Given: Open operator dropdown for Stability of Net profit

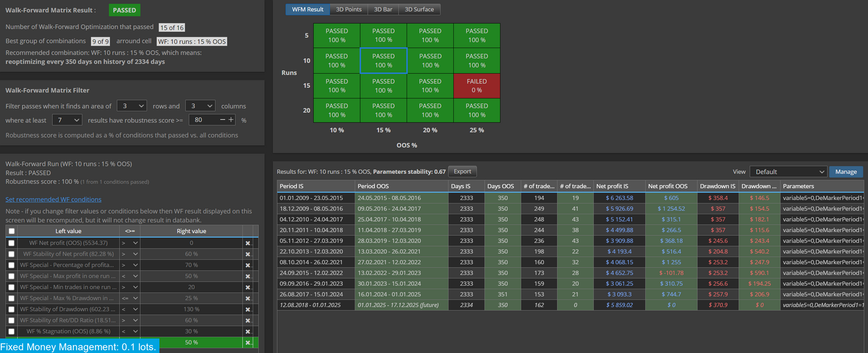Looking at the screenshot, I should pyautogui.click(x=130, y=254).
